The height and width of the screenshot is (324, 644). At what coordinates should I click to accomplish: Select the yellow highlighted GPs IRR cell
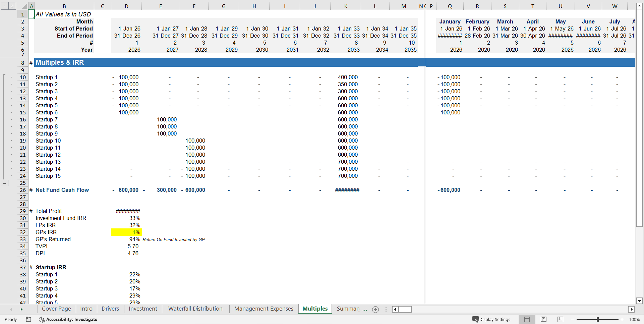(x=126, y=232)
